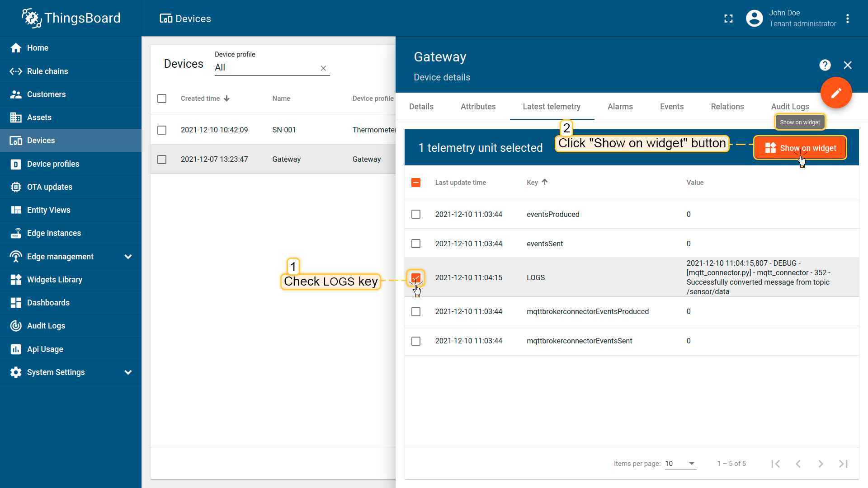This screenshot has width=868, height=488.
Task: Open Audit Logs tab in details
Action: coord(790,107)
